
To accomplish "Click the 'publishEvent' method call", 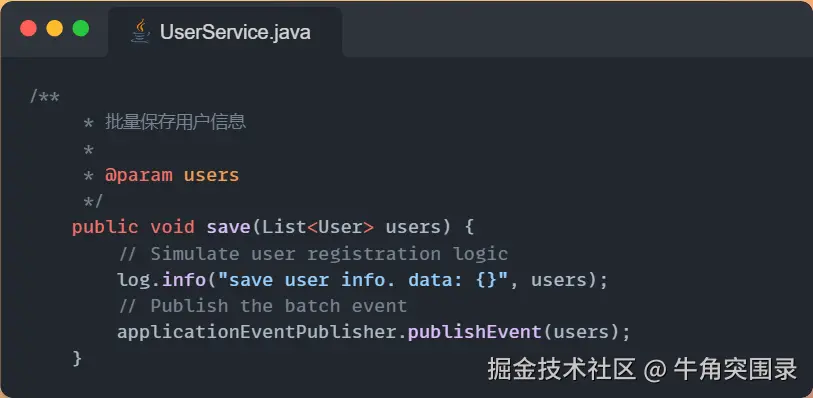I will pos(475,332).
